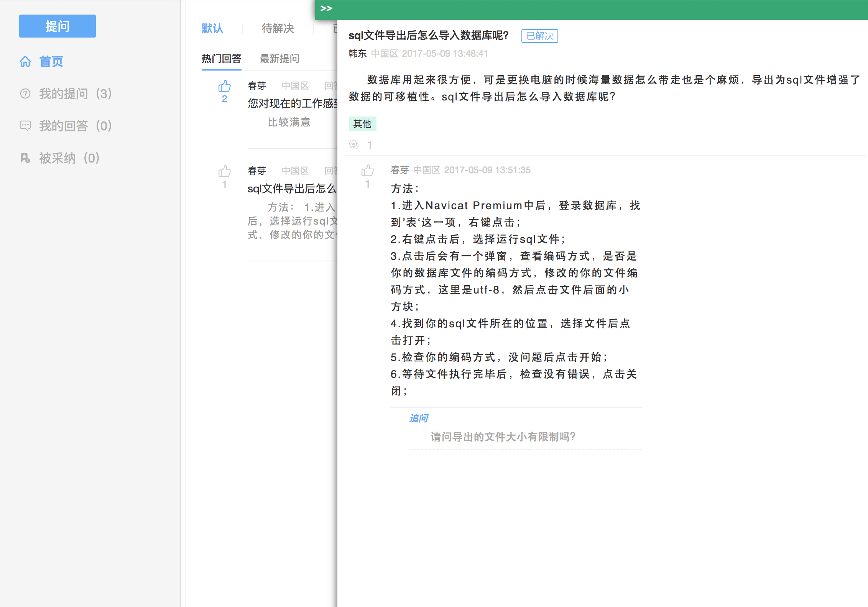Open the 我的提问 (3) menu item

click(75, 94)
